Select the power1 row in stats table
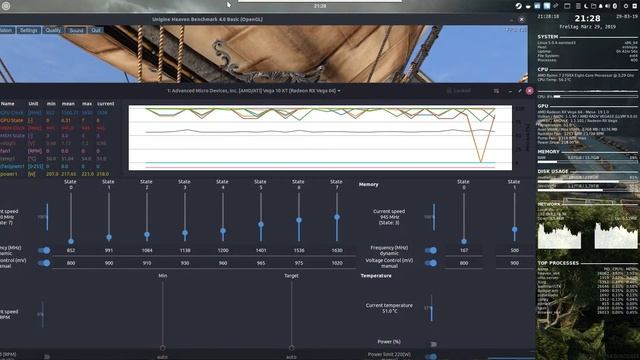 click(x=57, y=174)
